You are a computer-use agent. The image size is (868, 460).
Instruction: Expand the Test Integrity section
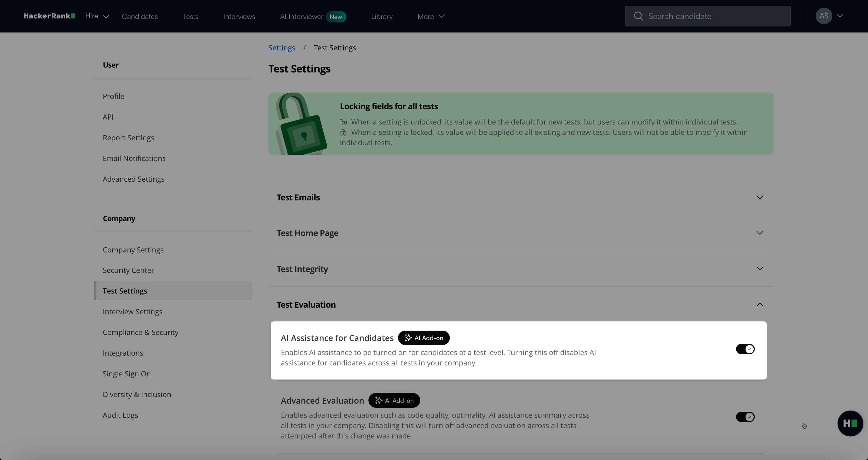759,269
